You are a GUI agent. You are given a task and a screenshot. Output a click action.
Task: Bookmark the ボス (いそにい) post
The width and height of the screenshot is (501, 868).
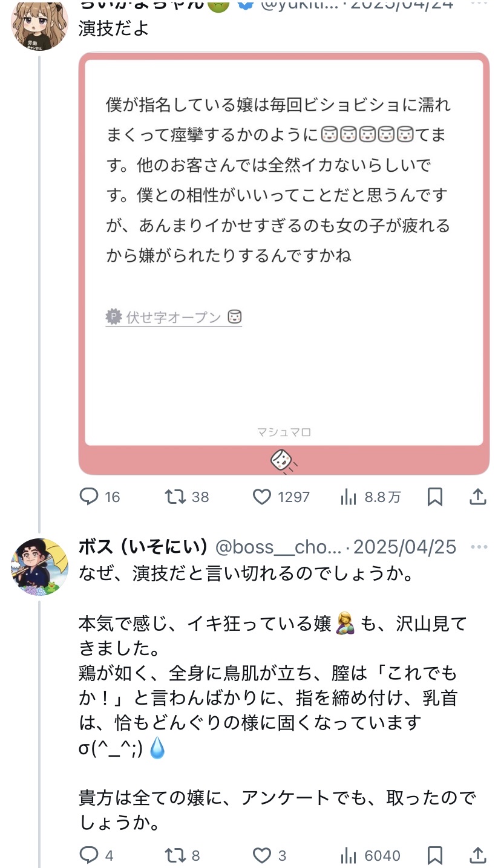pyautogui.click(x=435, y=855)
